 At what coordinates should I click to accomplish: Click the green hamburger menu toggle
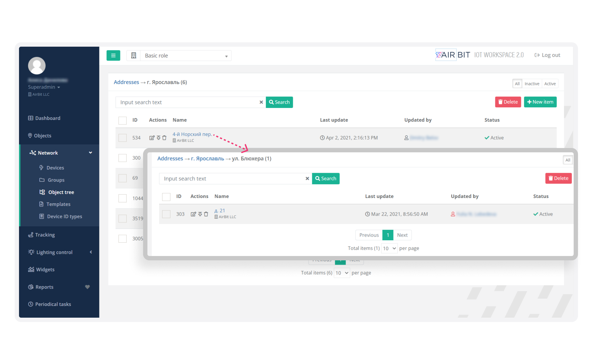click(113, 55)
